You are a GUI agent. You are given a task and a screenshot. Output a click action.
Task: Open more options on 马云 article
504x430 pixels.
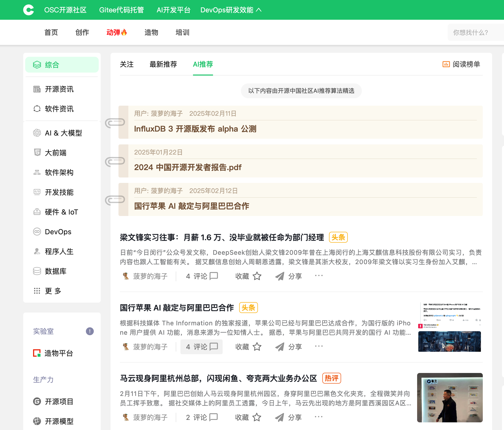(x=319, y=417)
